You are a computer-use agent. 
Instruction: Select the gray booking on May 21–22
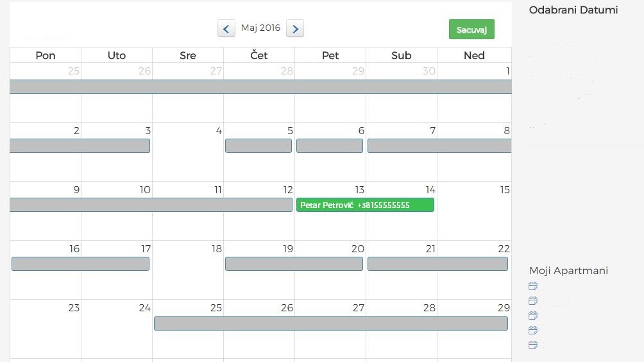pos(437,264)
